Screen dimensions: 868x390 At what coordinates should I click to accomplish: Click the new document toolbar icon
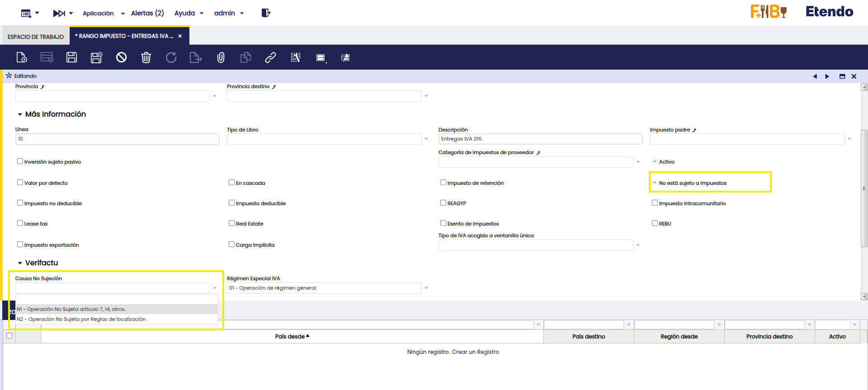[x=22, y=57]
